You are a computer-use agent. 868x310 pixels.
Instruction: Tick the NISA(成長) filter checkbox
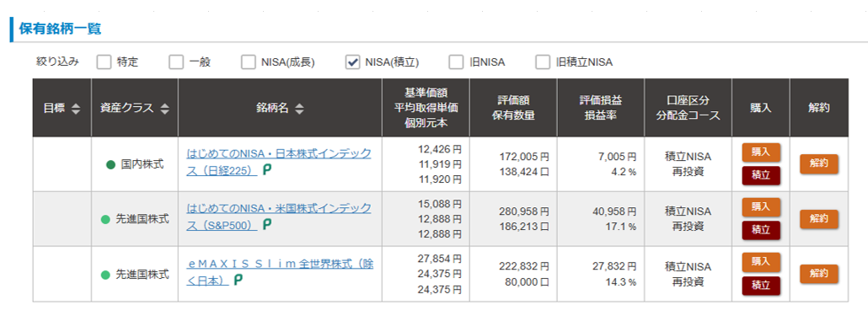click(248, 62)
